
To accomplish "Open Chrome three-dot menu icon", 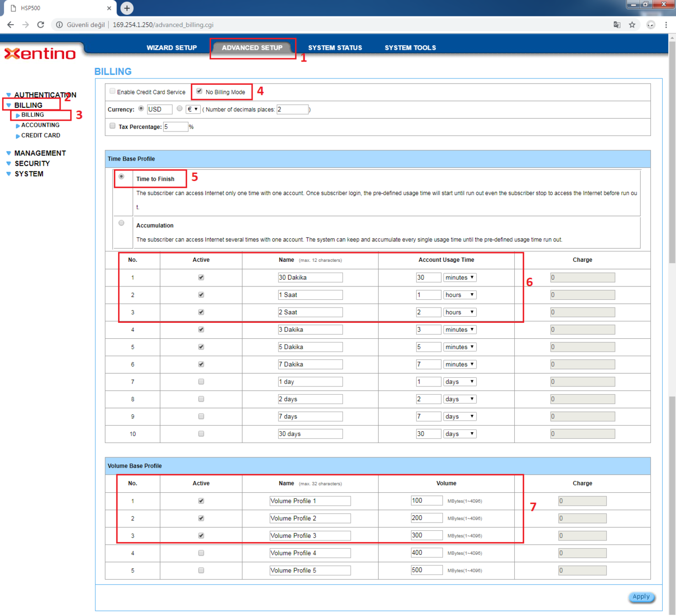I will point(666,25).
